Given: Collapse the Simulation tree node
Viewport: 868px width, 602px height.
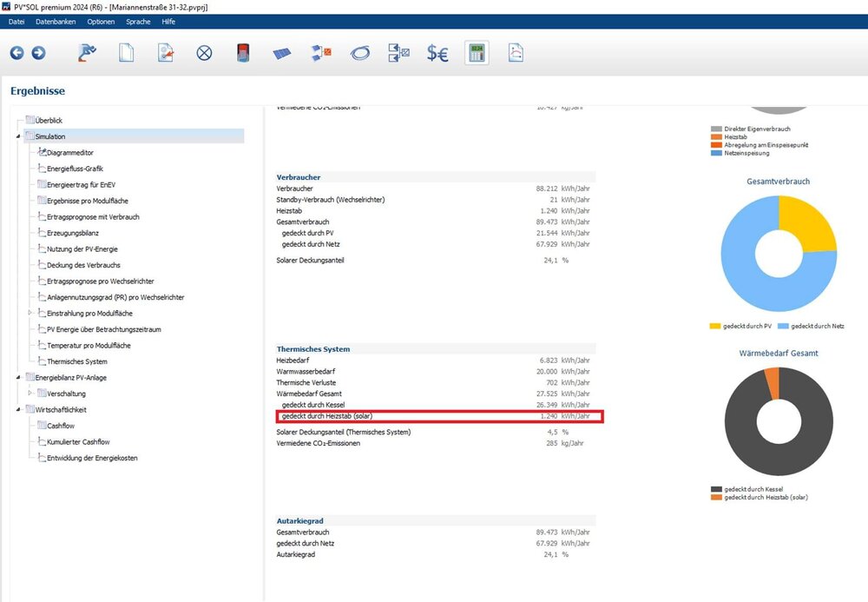Looking at the screenshot, I should [x=18, y=136].
